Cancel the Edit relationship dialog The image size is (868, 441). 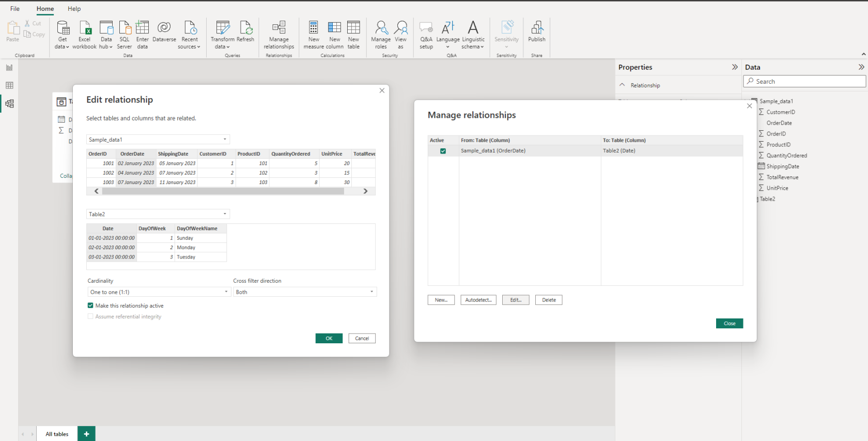click(362, 338)
